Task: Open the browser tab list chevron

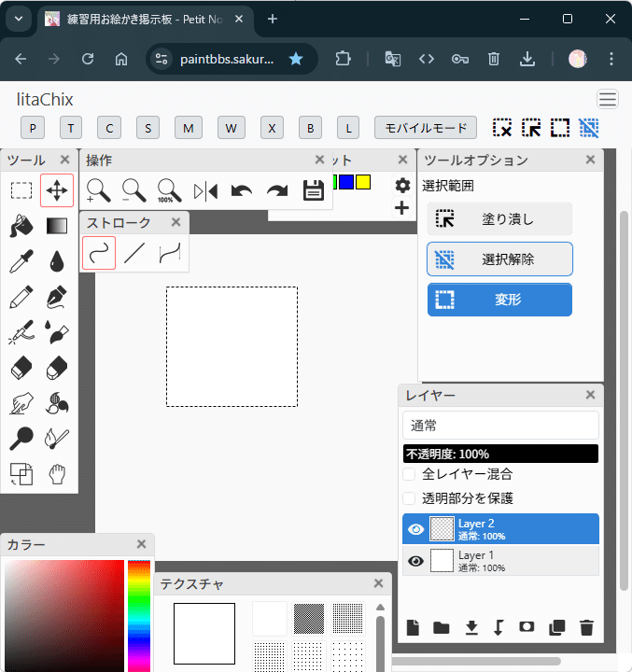Action: [x=19, y=19]
